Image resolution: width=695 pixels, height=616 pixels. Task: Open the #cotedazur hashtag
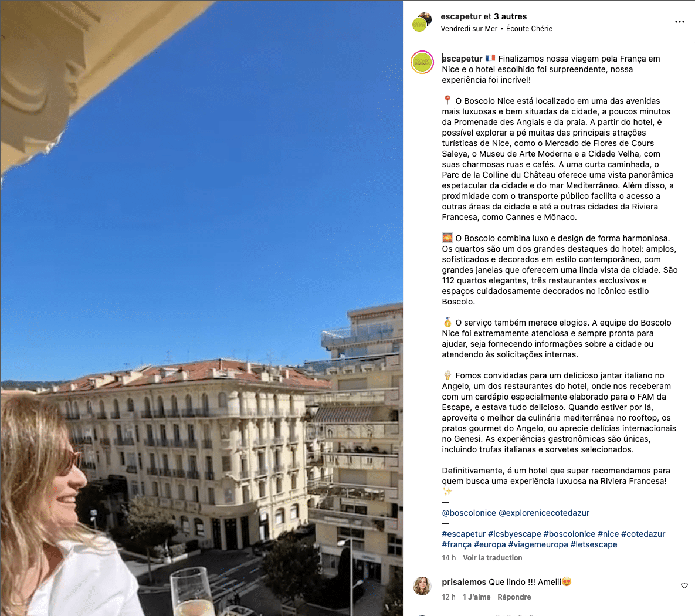tap(643, 534)
